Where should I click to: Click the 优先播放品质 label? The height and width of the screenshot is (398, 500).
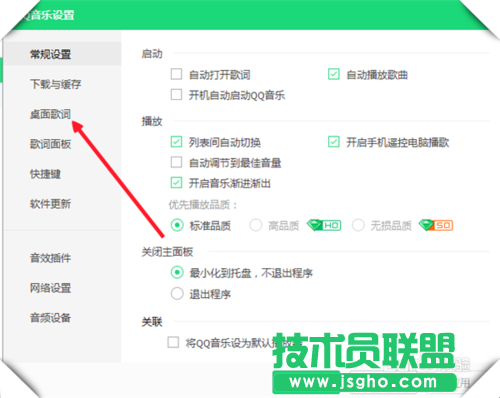pyautogui.click(x=203, y=205)
